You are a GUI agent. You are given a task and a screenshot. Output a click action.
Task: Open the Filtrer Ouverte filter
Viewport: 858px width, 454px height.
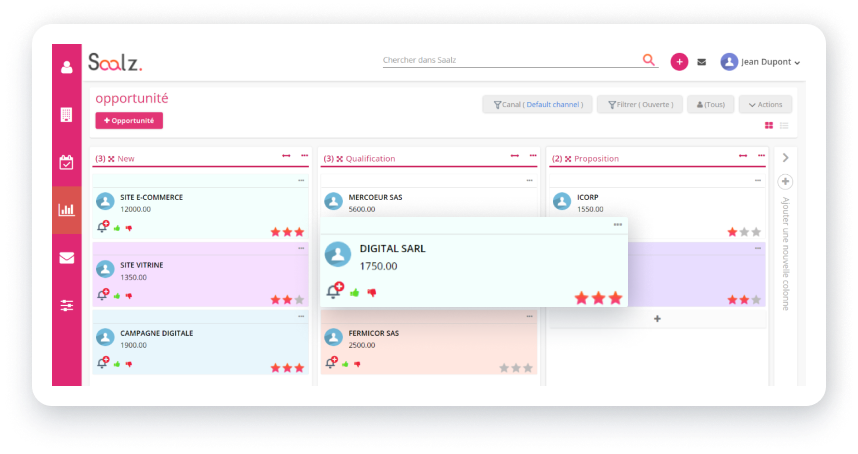point(640,104)
